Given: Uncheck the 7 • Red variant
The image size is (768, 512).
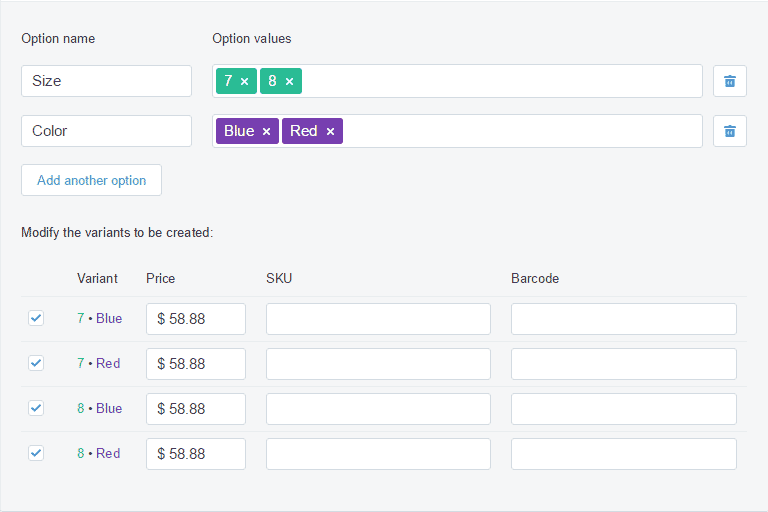Looking at the screenshot, I should click(x=36, y=363).
